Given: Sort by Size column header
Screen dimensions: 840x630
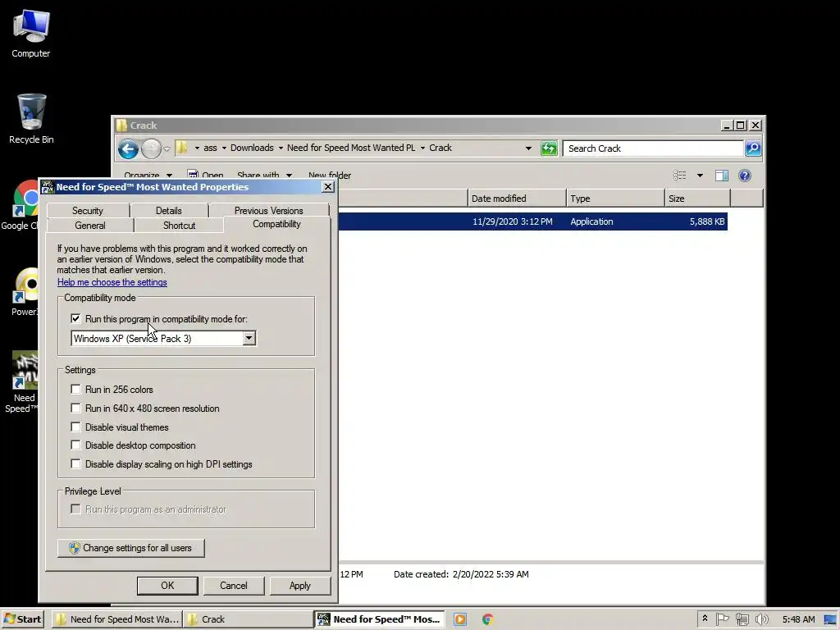Looking at the screenshot, I should 697,199.
